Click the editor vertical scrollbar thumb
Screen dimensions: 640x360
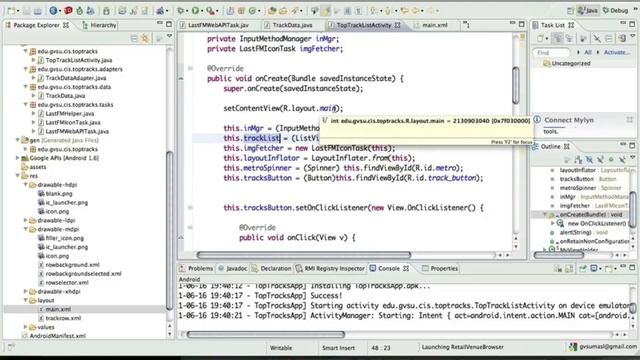516,85
